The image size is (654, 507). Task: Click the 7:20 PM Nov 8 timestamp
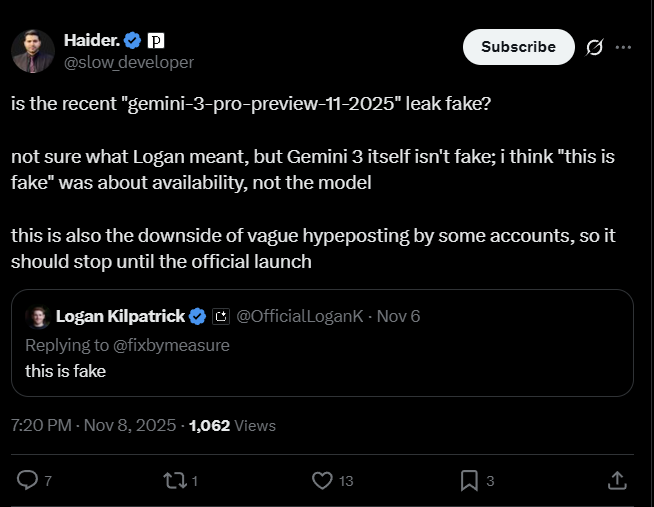pos(92,425)
